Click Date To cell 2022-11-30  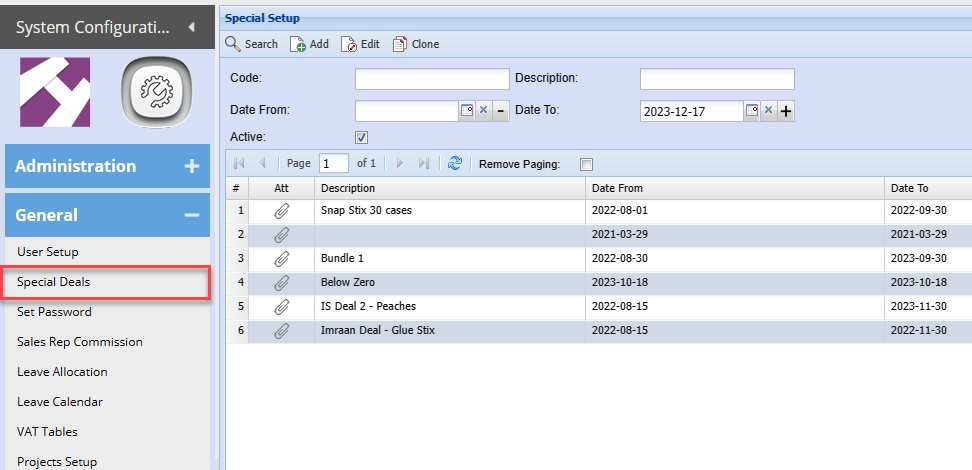[928, 332]
